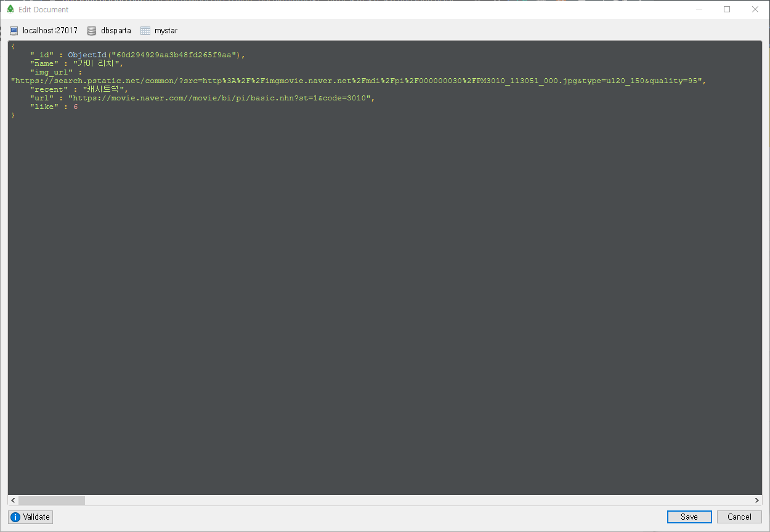Click the mystar collection label
Screen dimensions: 770x532
coord(166,30)
